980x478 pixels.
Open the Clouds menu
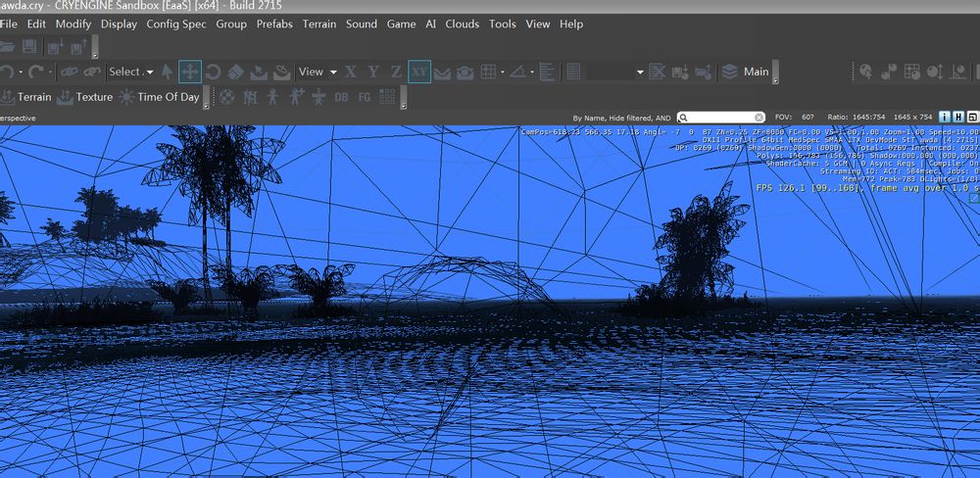pos(462,24)
